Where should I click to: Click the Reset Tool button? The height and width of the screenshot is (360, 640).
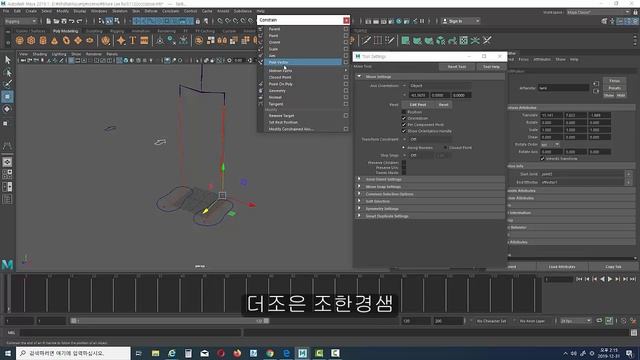pos(457,67)
